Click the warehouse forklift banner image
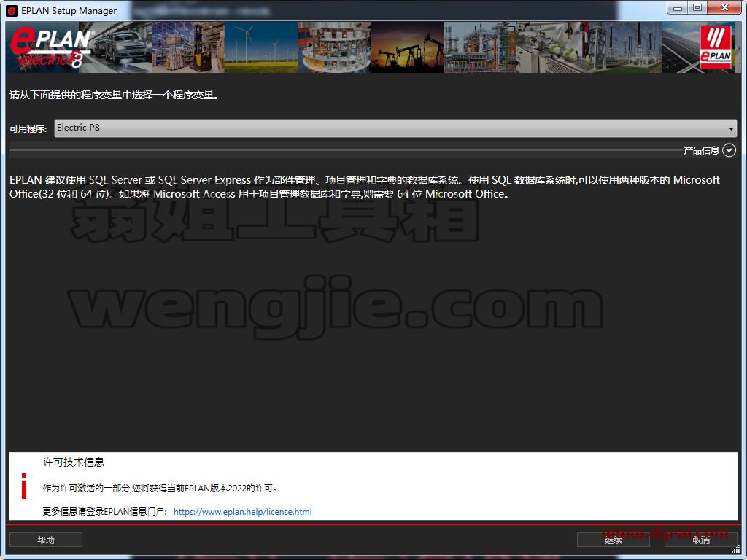Screen dimensions: 747x560 [x=188, y=47]
